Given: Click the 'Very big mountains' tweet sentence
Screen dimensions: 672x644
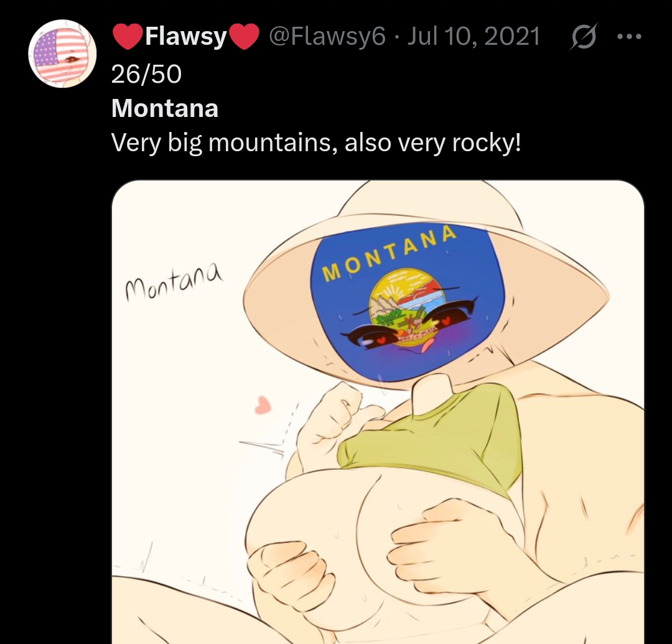Looking at the screenshot, I should 316,142.
